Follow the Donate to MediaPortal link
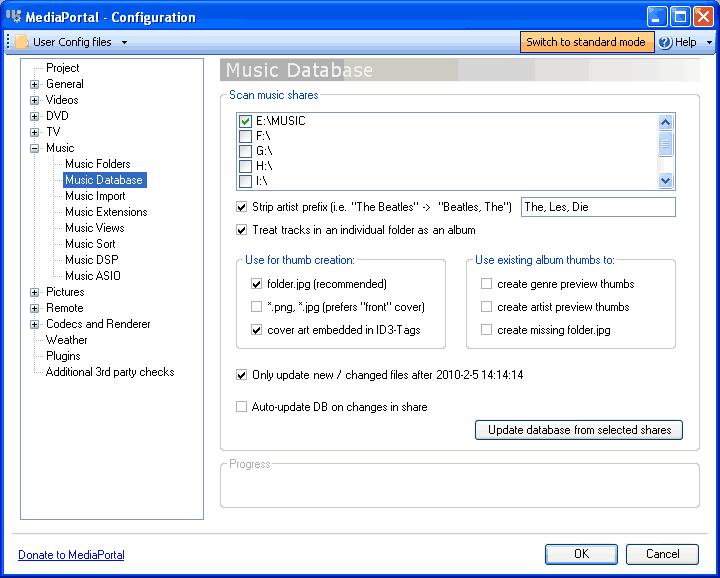Image resolution: width=720 pixels, height=578 pixels. pyautogui.click(x=71, y=555)
